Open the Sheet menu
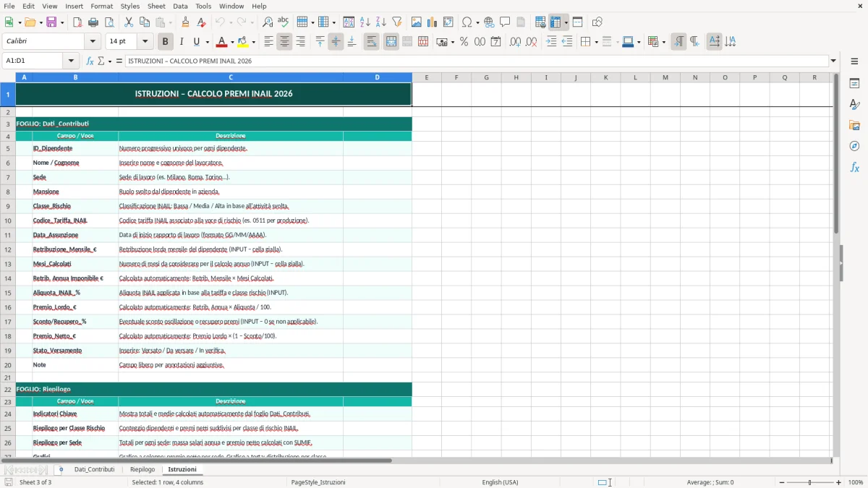The height and width of the screenshot is (488, 868). (x=157, y=6)
